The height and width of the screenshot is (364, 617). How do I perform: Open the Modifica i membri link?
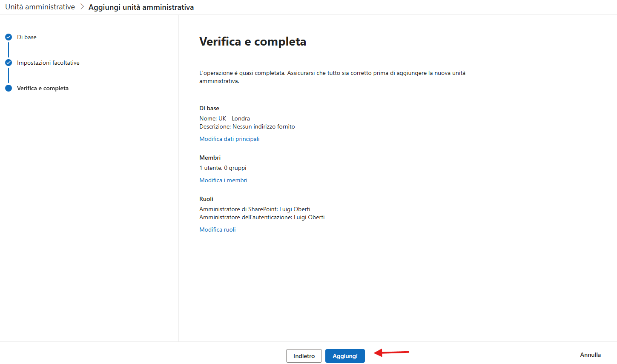click(x=223, y=180)
